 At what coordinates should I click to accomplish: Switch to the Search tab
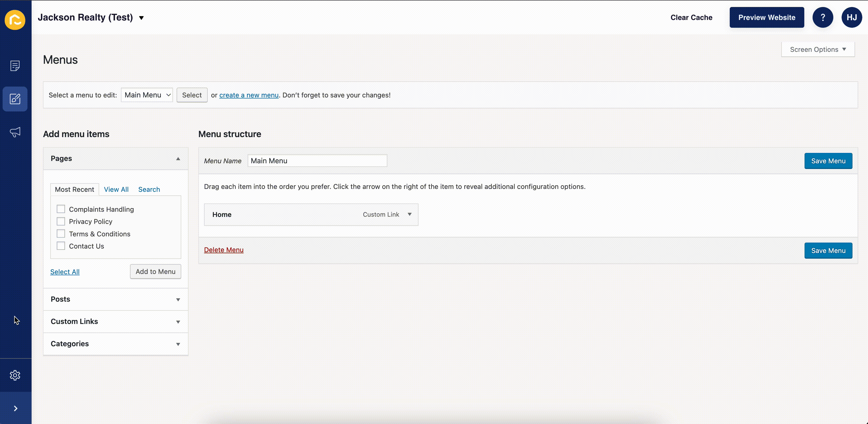[x=149, y=189]
